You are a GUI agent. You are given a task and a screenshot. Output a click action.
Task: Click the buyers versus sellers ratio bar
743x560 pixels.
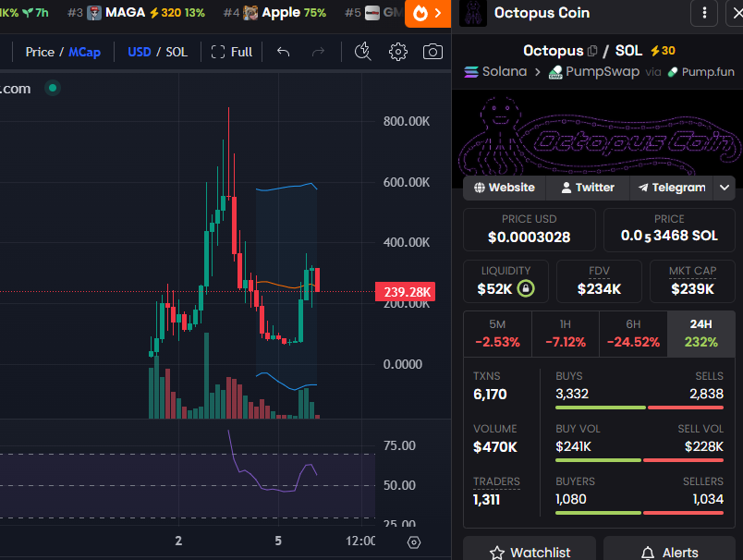pos(639,513)
